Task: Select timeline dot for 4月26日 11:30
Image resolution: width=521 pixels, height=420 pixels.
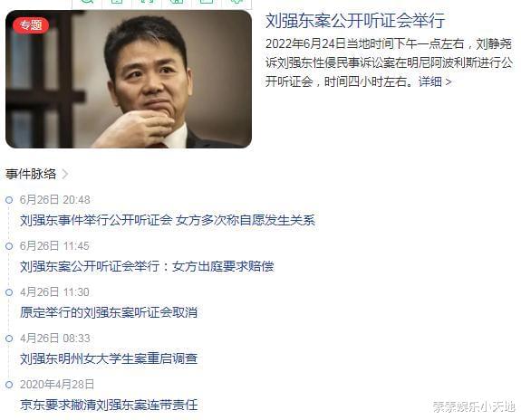Action: coord(9,292)
